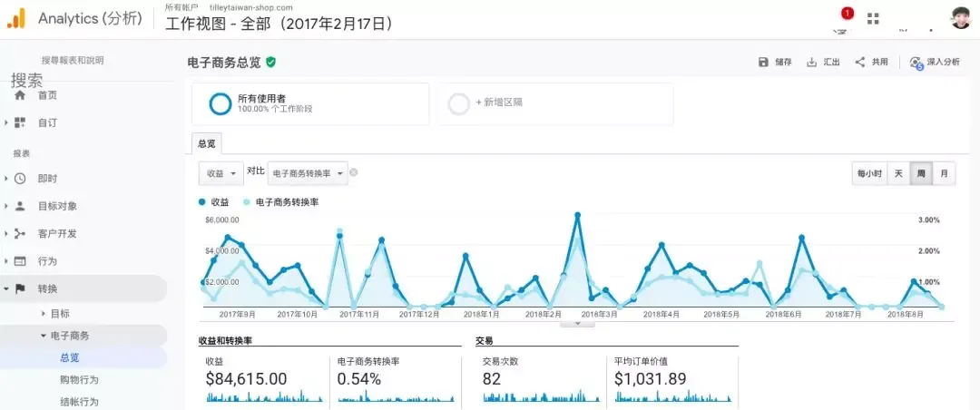
Task: Click the user profile avatar
Action: [961, 18]
